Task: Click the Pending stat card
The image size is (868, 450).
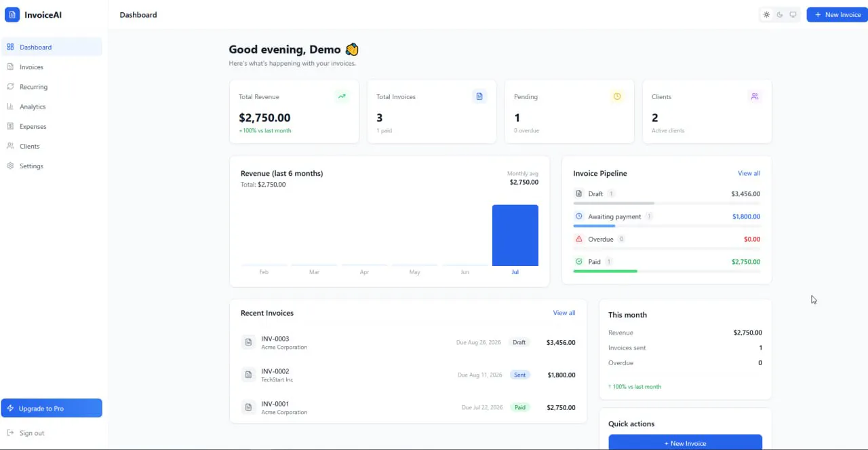Action: [x=570, y=111]
